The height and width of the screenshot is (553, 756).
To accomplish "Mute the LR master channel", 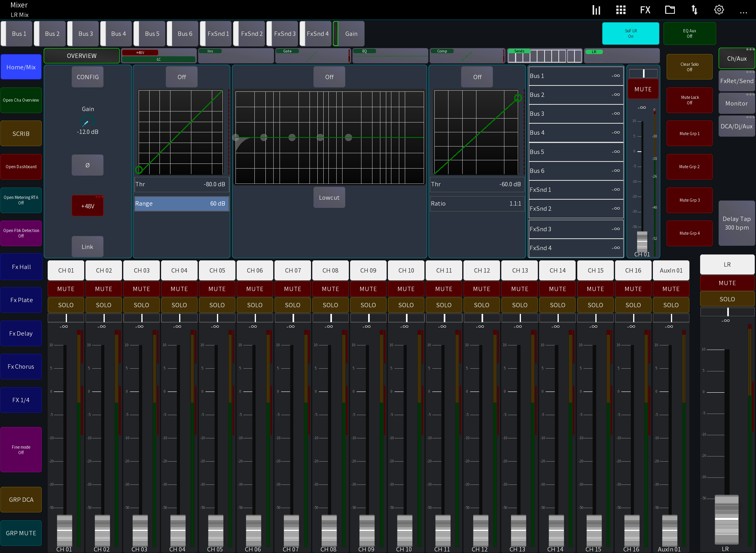I will coord(727,283).
